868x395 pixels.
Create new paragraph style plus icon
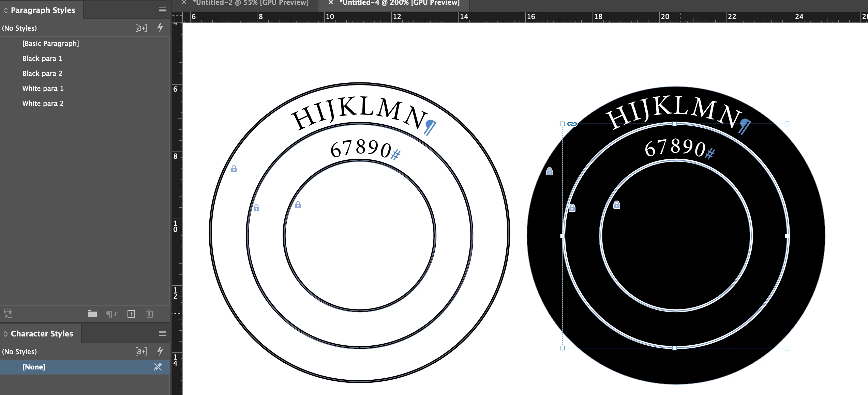click(x=131, y=314)
